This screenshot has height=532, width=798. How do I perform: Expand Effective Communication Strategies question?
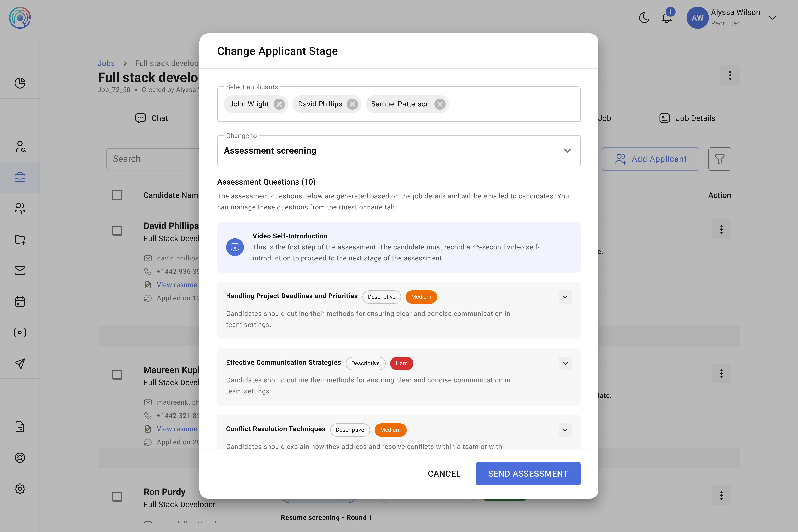point(565,363)
